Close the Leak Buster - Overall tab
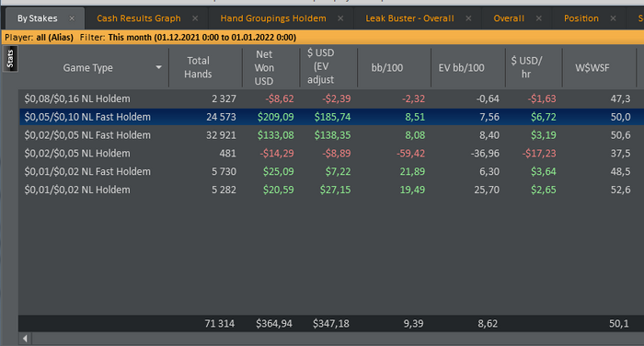644x346 pixels. click(468, 18)
